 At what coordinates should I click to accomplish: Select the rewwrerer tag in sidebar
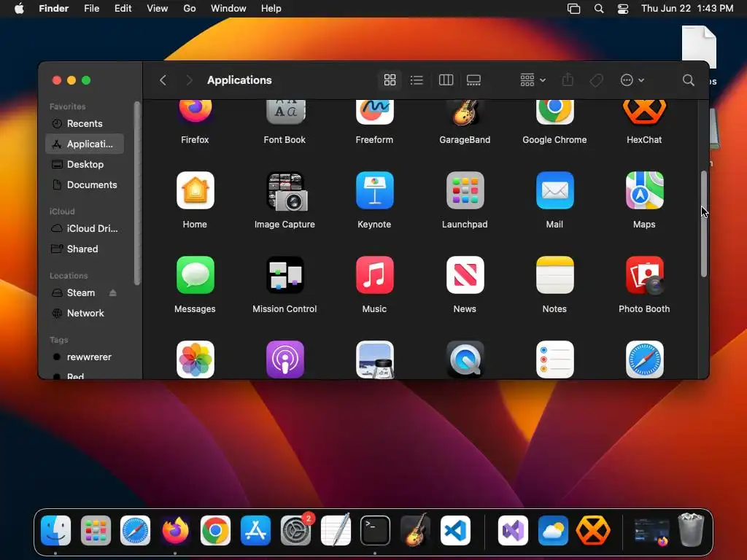[x=85, y=357]
